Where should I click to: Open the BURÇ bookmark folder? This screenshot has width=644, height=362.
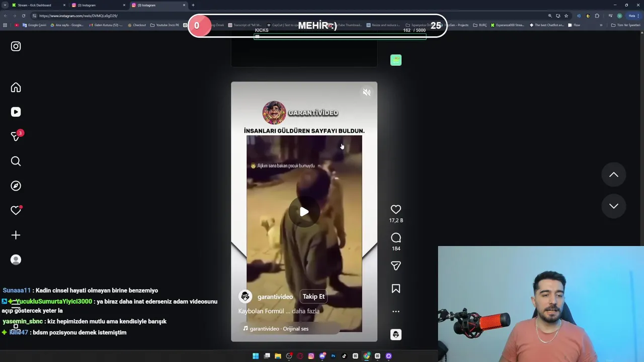click(480, 25)
